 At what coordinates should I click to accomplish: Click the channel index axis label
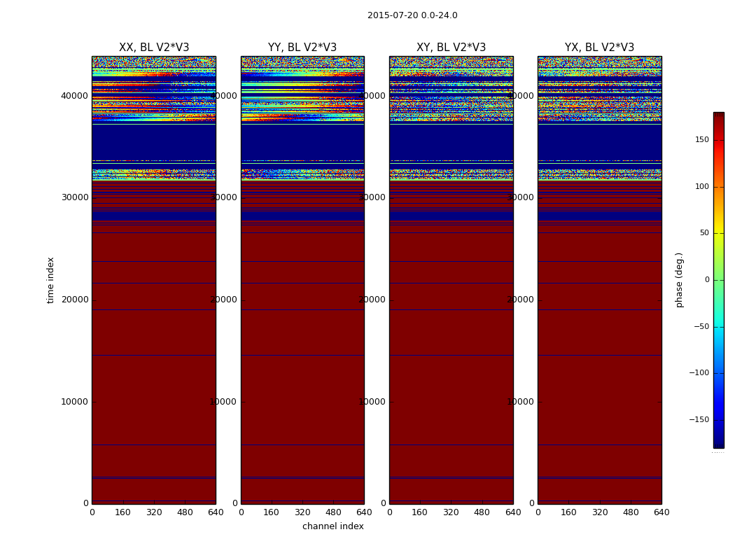(x=332, y=526)
